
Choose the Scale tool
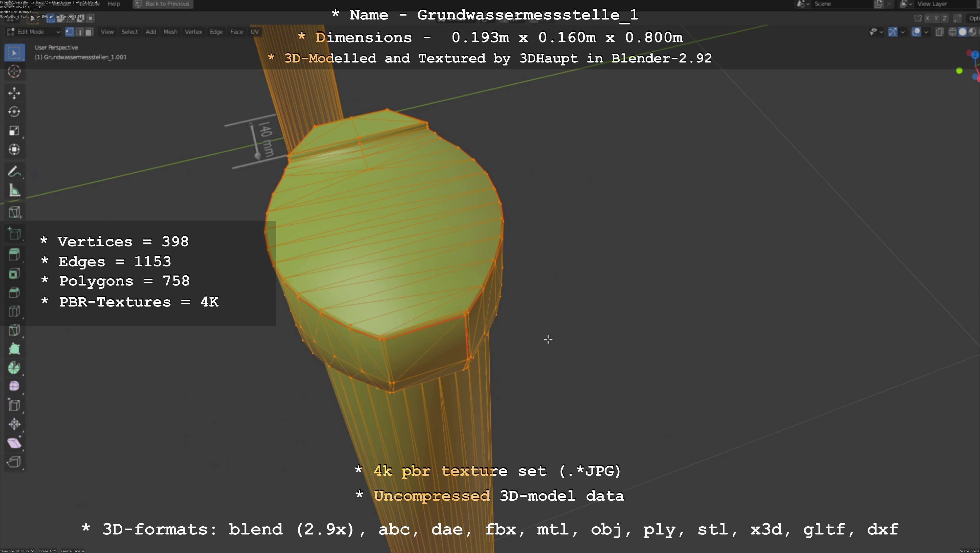14,131
